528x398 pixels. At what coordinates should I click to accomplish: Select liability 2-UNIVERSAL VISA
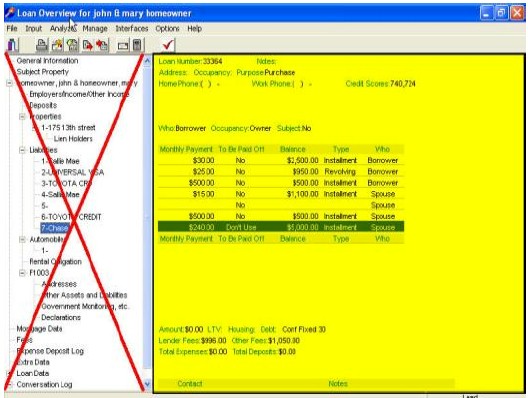tap(72, 172)
